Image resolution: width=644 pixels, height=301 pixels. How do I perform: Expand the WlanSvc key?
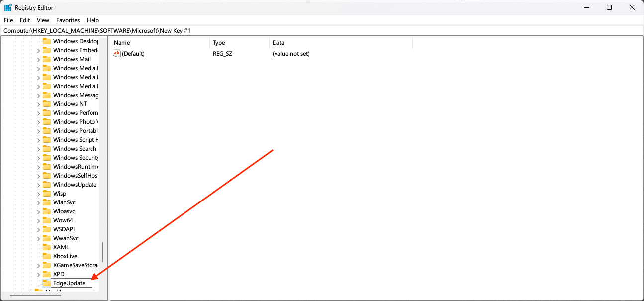[x=38, y=202]
